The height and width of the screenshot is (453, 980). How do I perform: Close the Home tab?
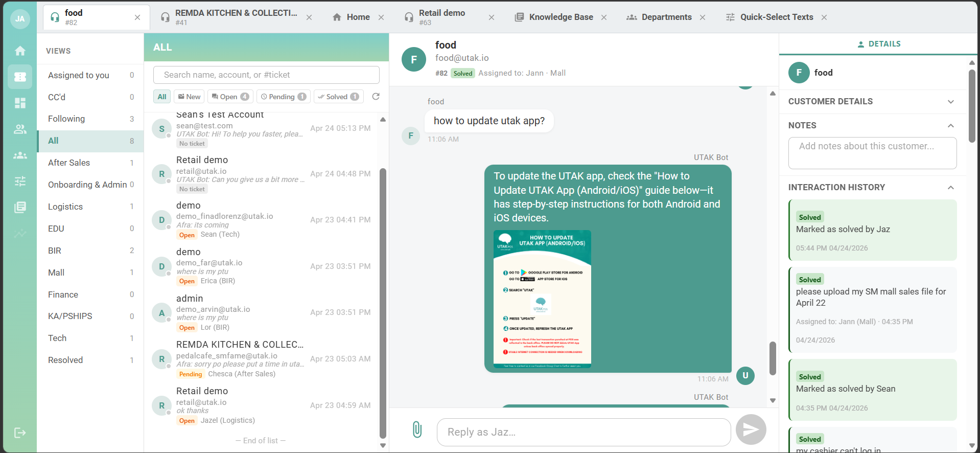click(x=381, y=17)
